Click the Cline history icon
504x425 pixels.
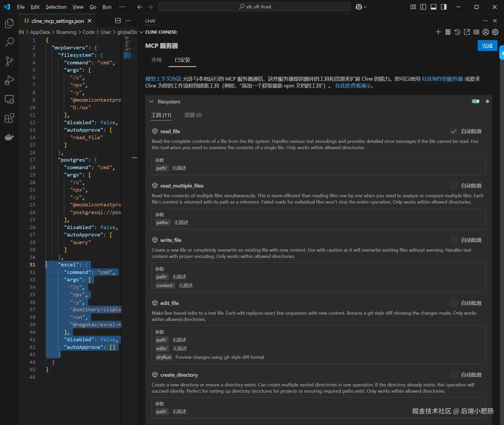tap(457, 32)
